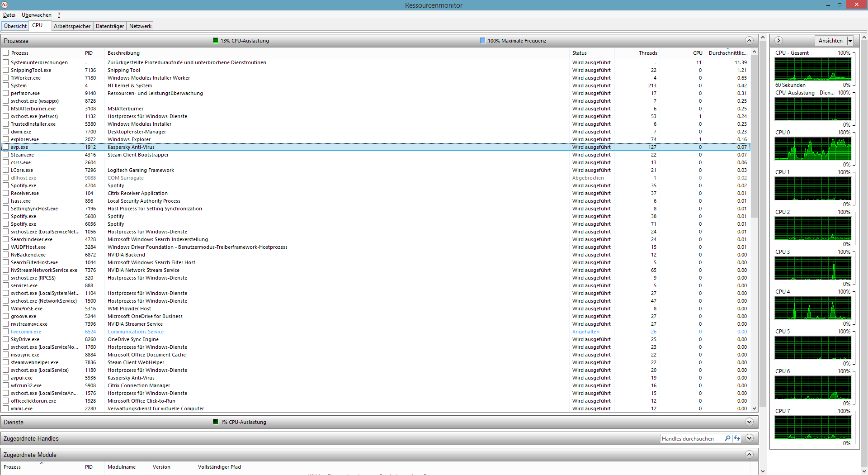The height and width of the screenshot is (475, 868).
Task: Open the Überwachen menu
Action: (37, 15)
